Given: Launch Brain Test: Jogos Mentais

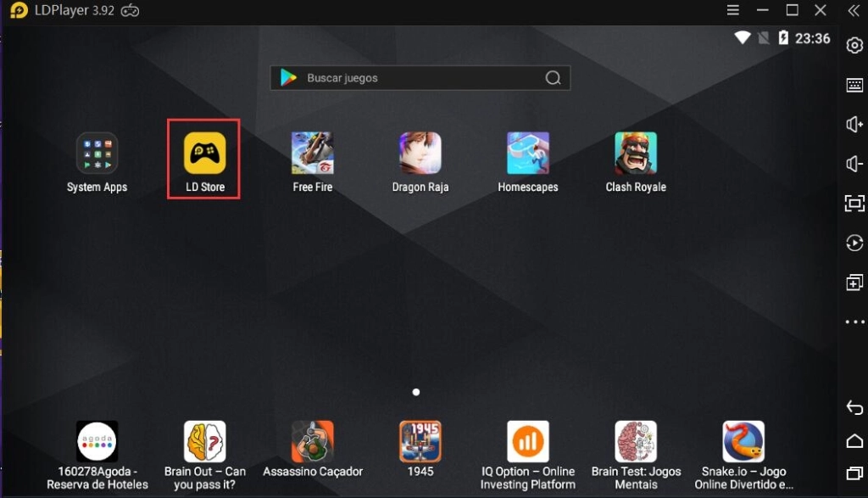Looking at the screenshot, I should click(636, 441).
